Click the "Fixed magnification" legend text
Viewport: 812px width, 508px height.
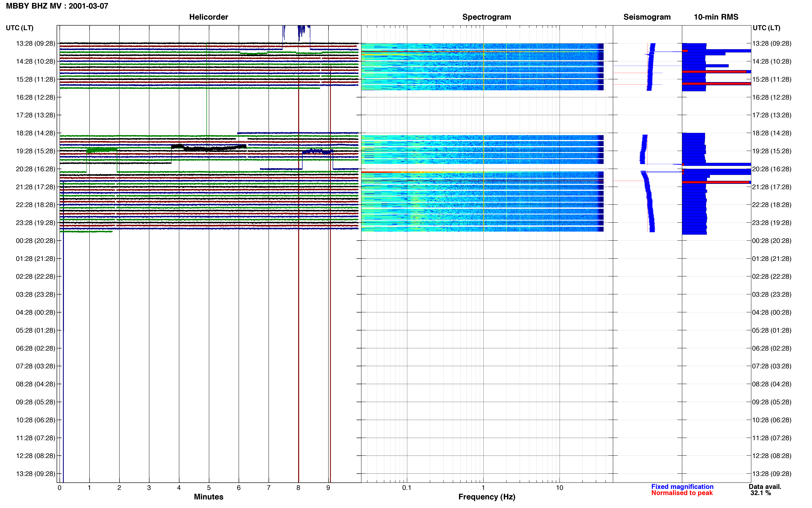coord(682,487)
